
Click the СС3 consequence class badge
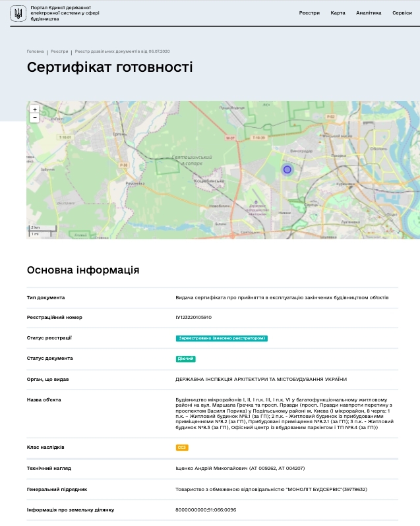[182, 448]
